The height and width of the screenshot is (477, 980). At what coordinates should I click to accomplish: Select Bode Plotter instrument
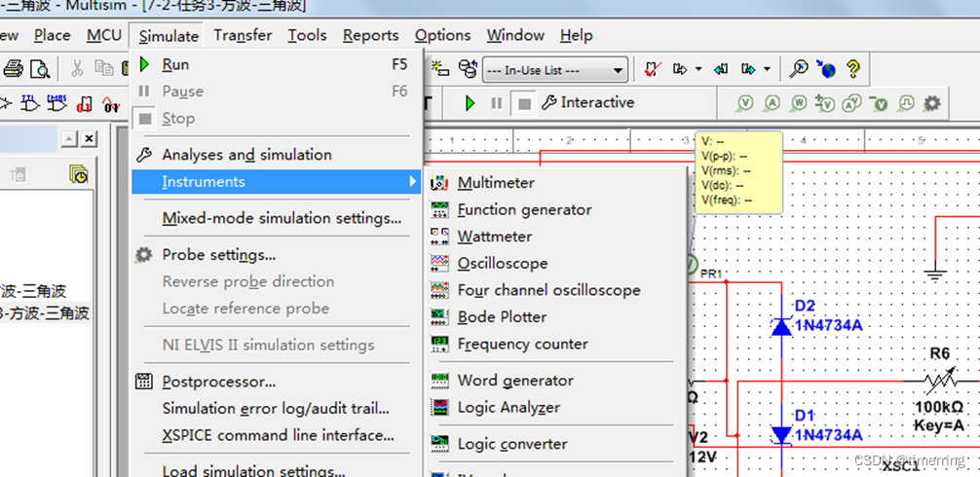click(554, 317)
